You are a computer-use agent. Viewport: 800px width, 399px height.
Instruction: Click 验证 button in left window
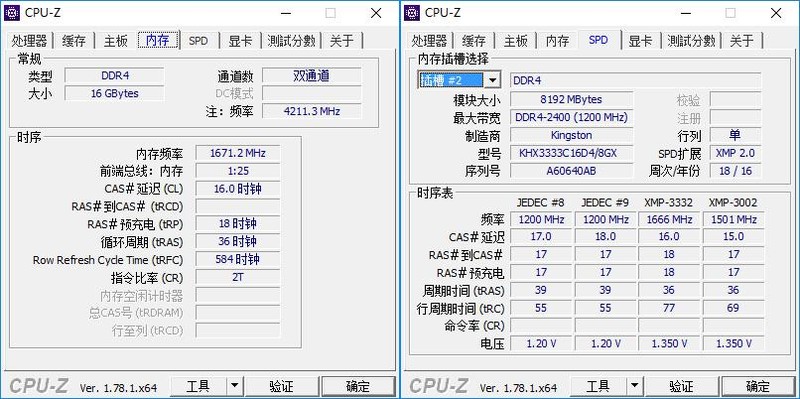pos(281,387)
